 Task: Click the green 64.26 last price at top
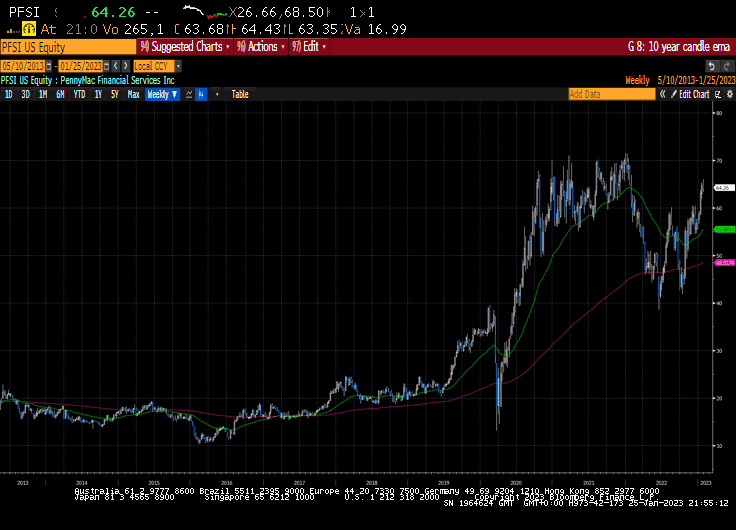[x=113, y=12]
